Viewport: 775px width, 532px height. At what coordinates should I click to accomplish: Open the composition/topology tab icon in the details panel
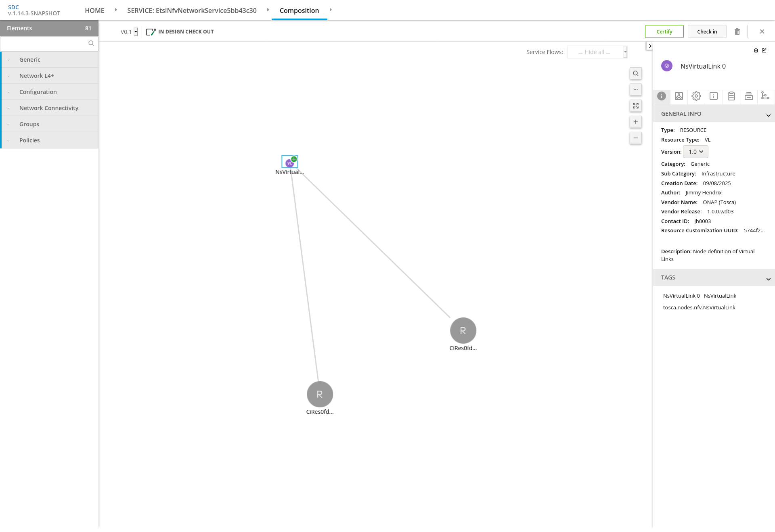(x=679, y=96)
